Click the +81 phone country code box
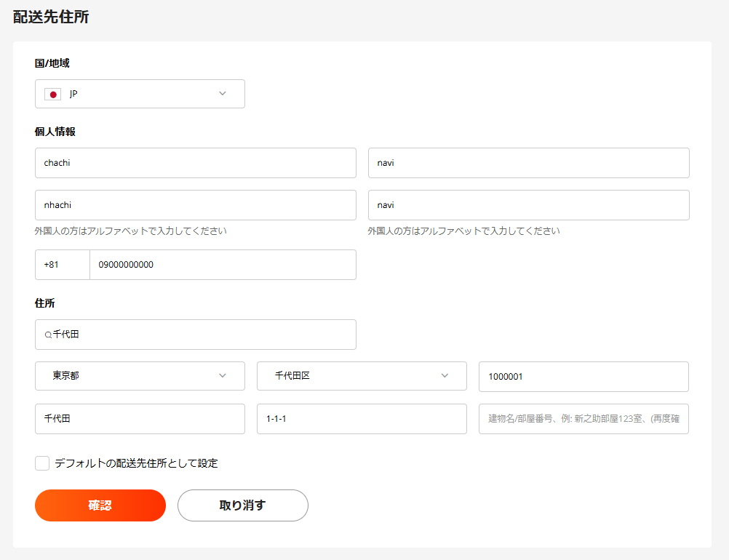The width and height of the screenshot is (729, 560). [62, 265]
